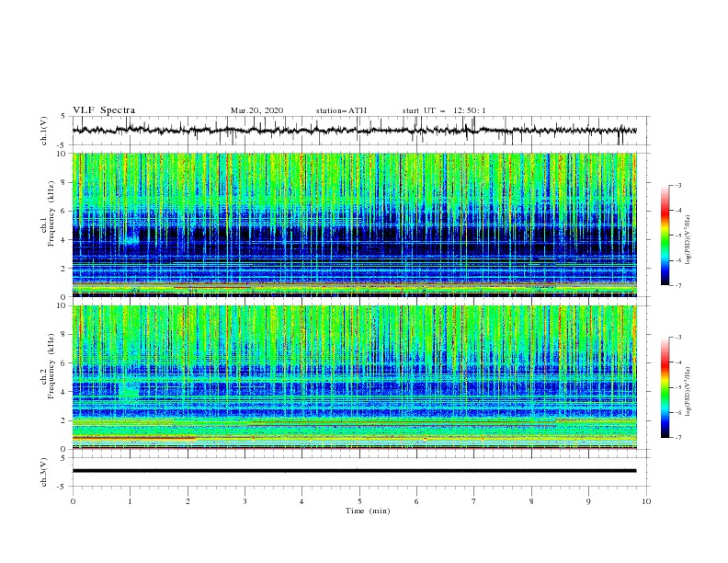The width and height of the screenshot is (728, 563).
Task: Click the '-3' label on ch.1 color bar
Action: tap(677, 185)
